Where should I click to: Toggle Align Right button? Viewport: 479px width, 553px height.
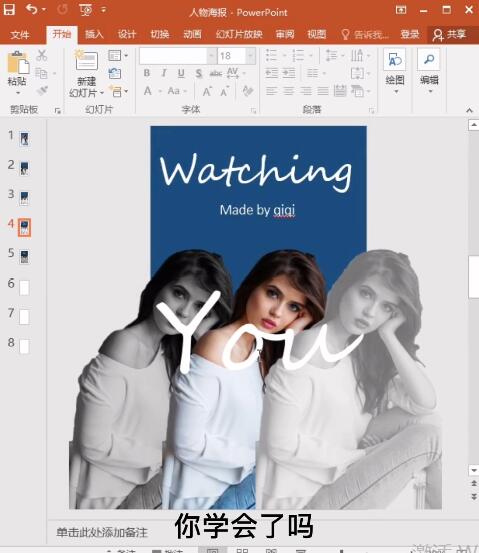[x=305, y=91]
